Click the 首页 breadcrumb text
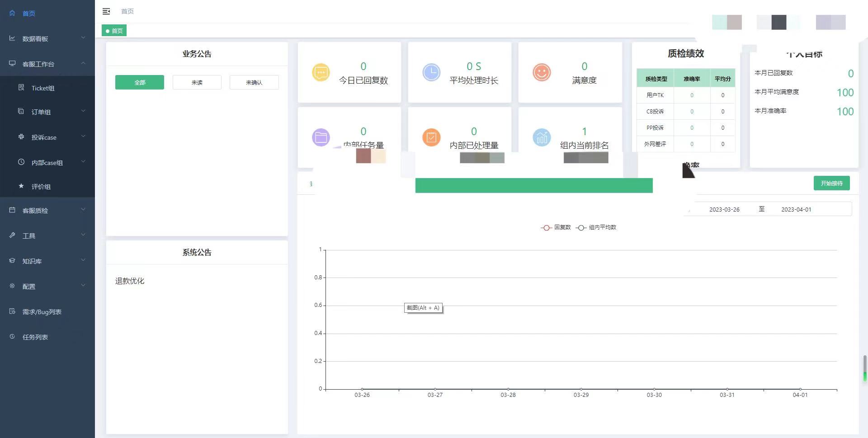Image resolution: width=868 pixels, height=438 pixels. coord(127,11)
